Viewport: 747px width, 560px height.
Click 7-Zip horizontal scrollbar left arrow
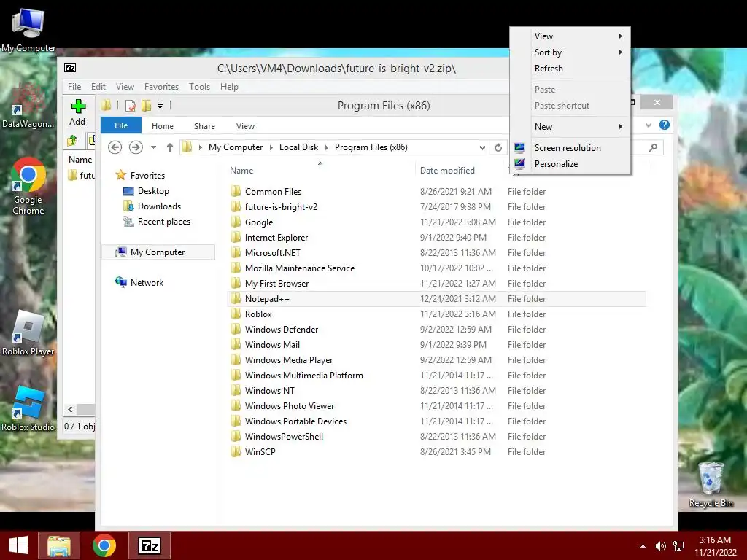click(x=70, y=409)
